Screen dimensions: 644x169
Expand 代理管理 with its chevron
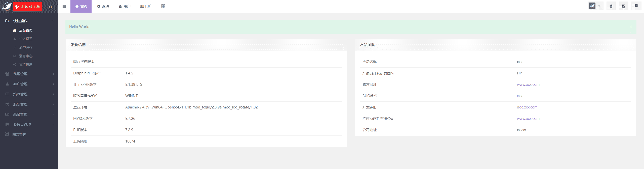[x=53, y=74]
